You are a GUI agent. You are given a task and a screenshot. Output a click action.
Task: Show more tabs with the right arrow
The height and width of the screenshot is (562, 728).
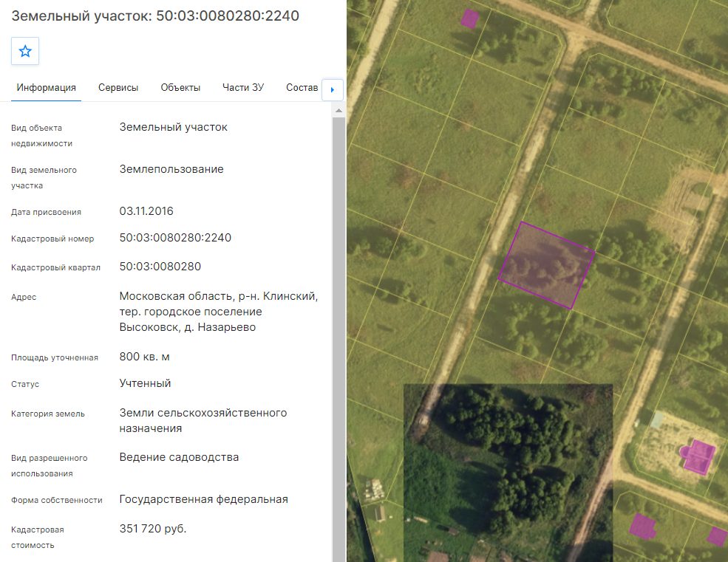[x=332, y=89]
